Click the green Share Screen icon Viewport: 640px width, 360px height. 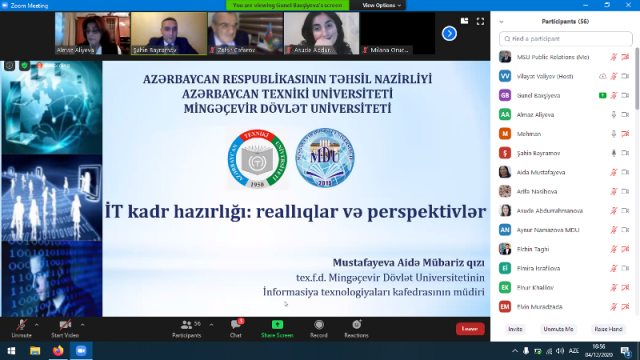pyautogui.click(x=277, y=324)
